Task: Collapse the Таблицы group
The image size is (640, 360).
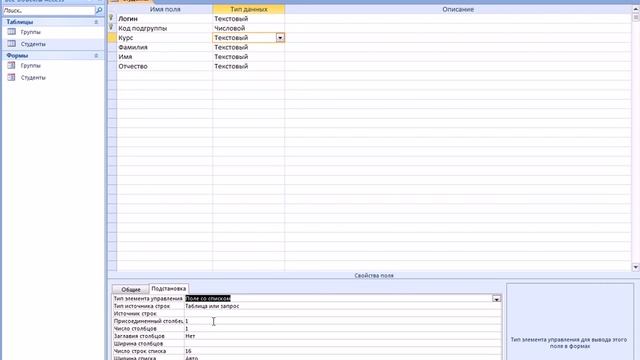Action: point(96,22)
